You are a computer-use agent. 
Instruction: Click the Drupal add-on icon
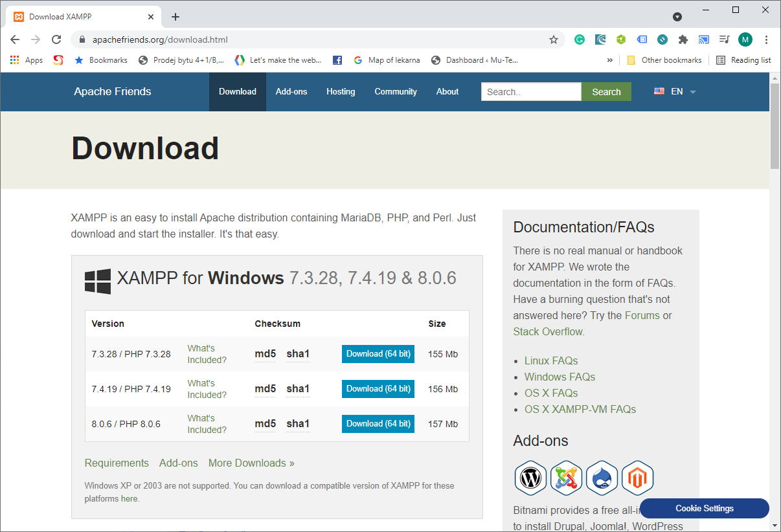coord(602,479)
